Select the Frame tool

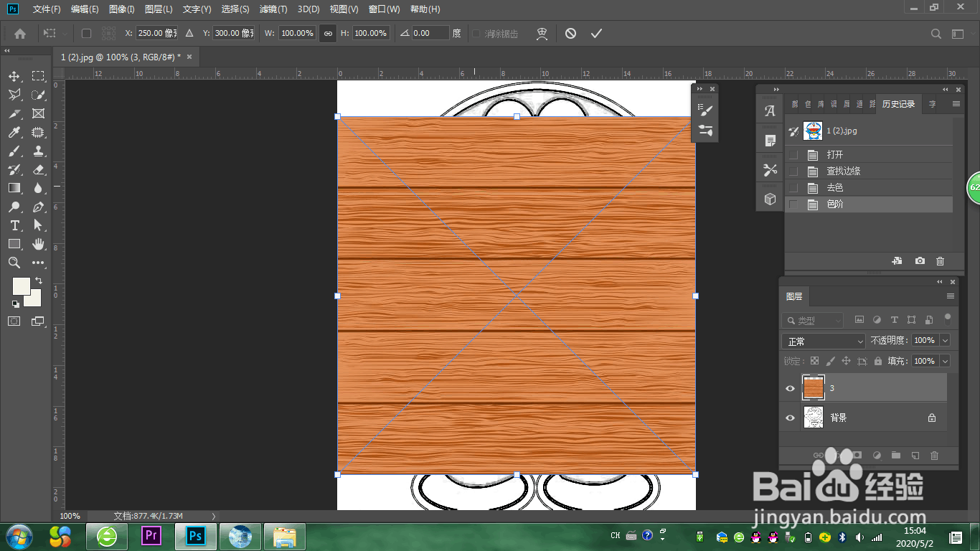pos(38,113)
